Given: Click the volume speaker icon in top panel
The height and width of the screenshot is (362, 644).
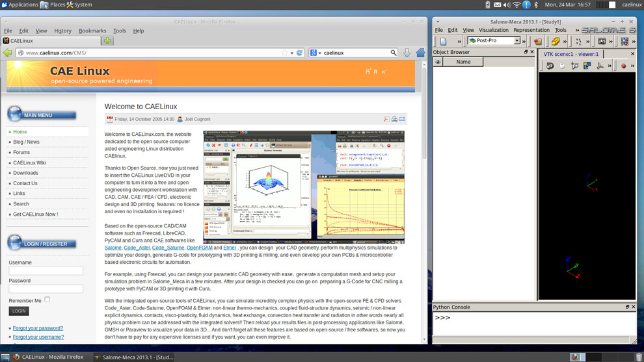Looking at the screenshot, I should click(x=507, y=5).
